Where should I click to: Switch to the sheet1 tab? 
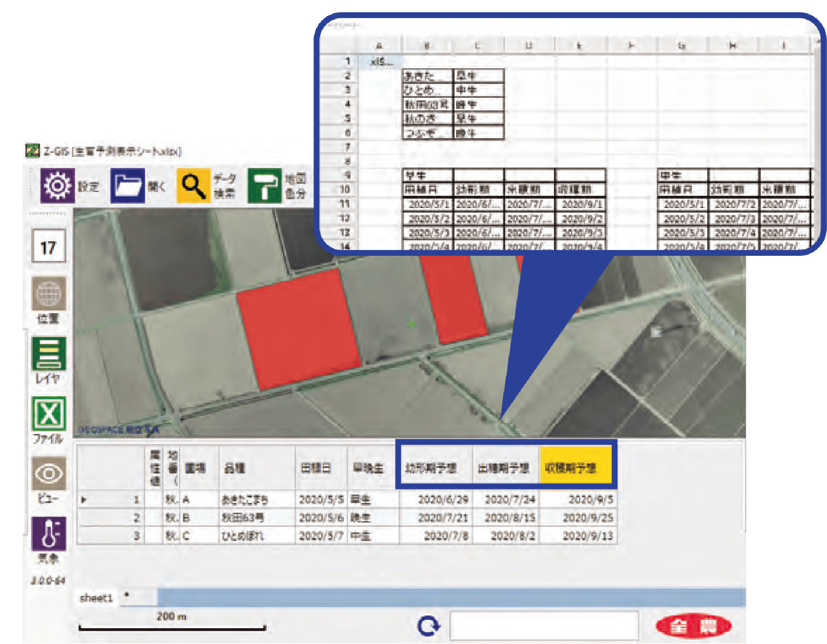coord(96,598)
